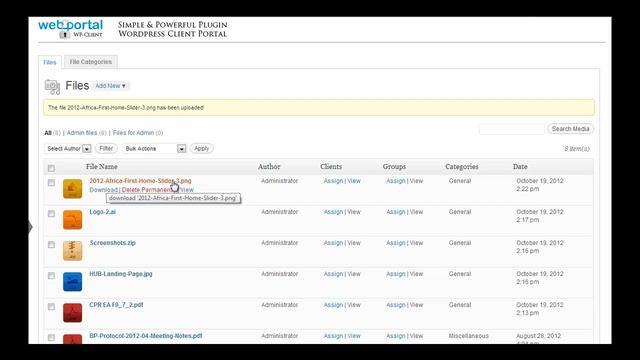Switch to the Files tab
The image size is (640, 360).
tap(50, 62)
